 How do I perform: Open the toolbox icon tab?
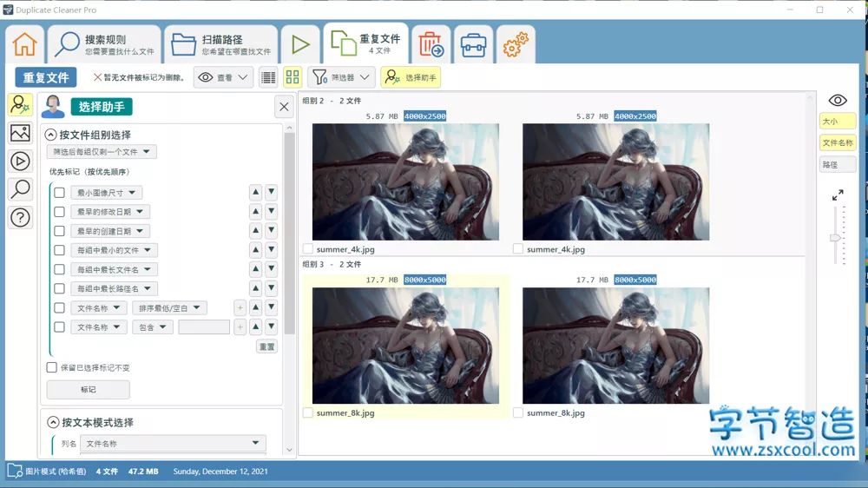point(473,44)
